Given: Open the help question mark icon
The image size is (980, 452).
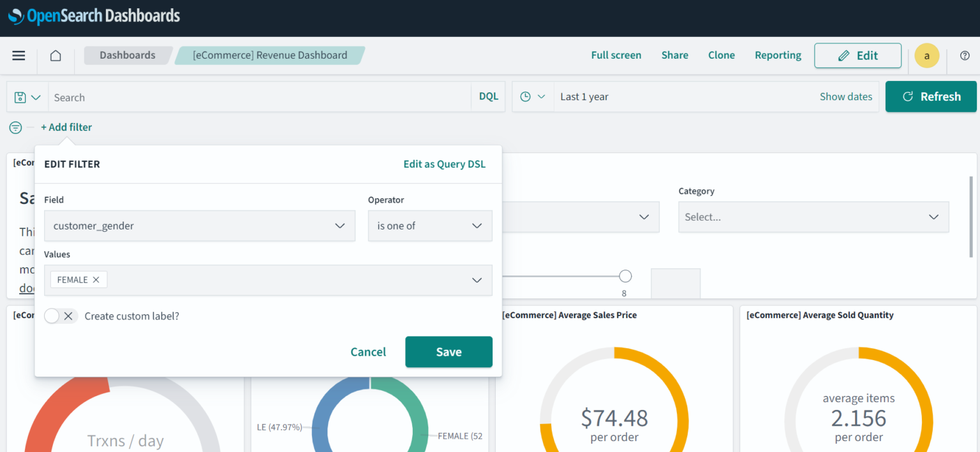Looking at the screenshot, I should pos(965,55).
